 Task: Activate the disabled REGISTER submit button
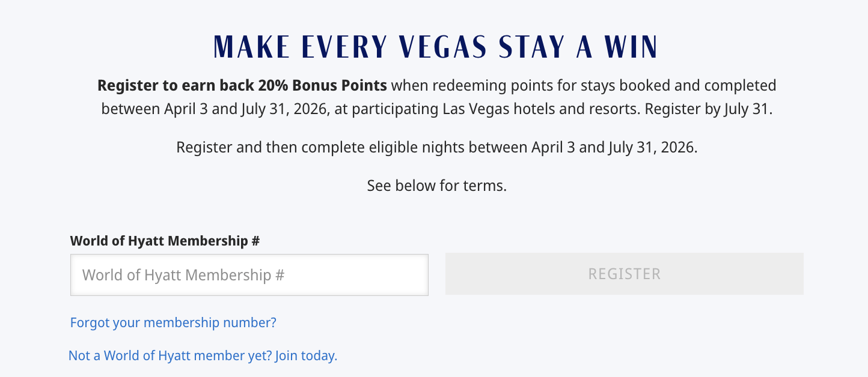(x=624, y=274)
